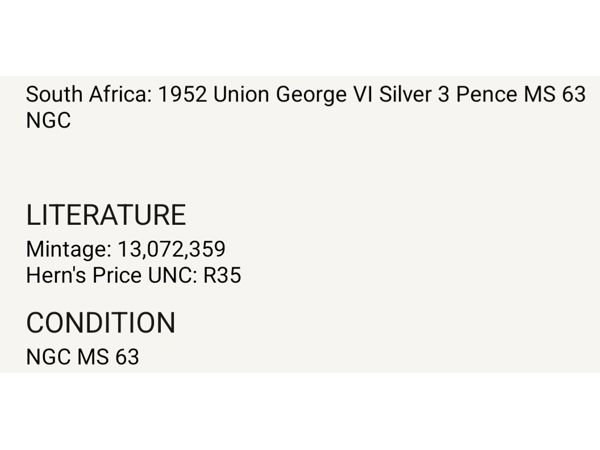Screen dimensions: 600x450
Task: Click the Mintage: 13,072,359 line
Action: (x=125, y=249)
